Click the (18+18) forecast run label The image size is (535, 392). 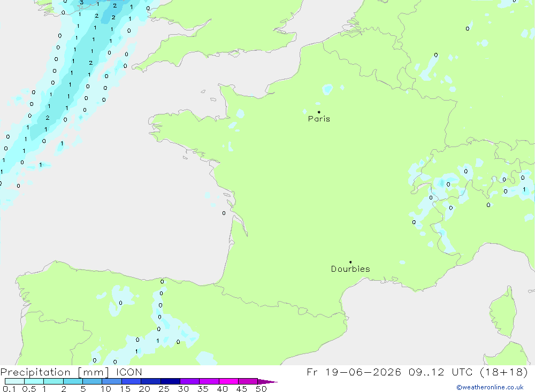pos(504,372)
